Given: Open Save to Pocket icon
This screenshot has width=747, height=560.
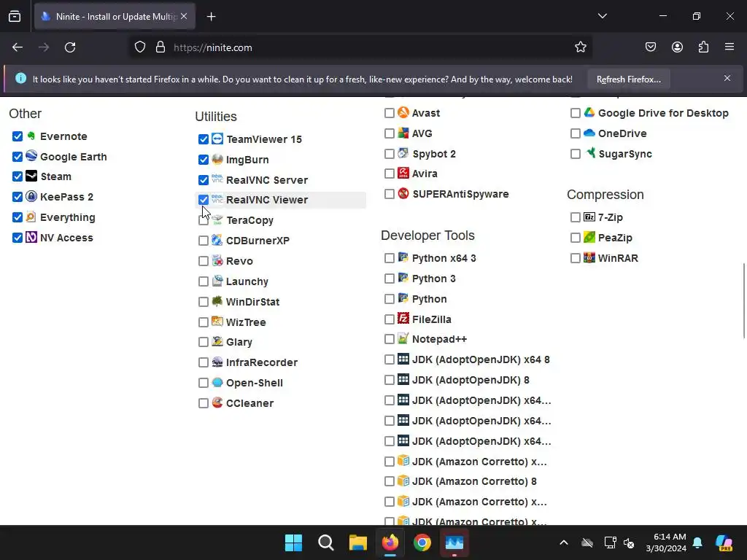Looking at the screenshot, I should click(650, 47).
